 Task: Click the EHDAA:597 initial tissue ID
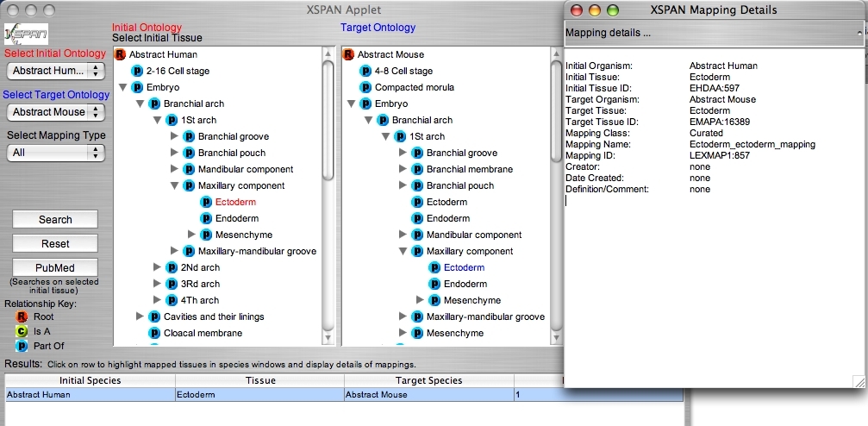pyautogui.click(x=714, y=88)
